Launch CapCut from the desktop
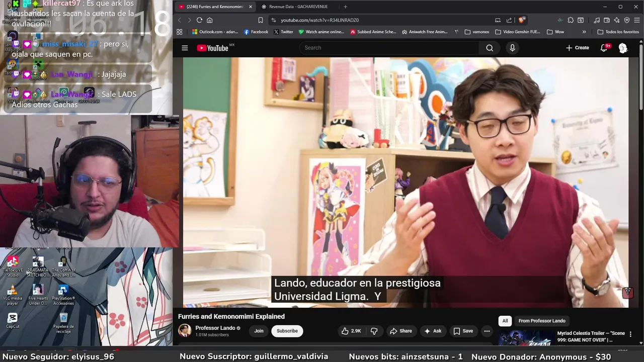Viewport: 644px width, 362px height. pyautogui.click(x=13, y=321)
